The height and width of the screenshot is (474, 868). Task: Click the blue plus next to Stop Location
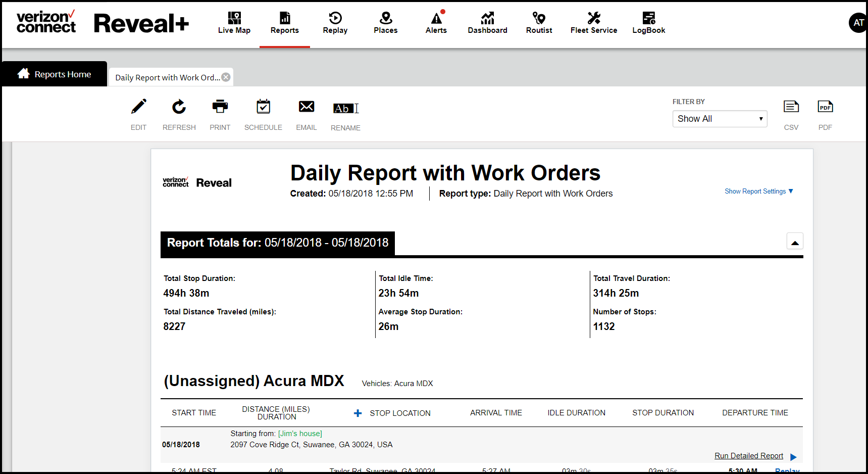(x=358, y=413)
